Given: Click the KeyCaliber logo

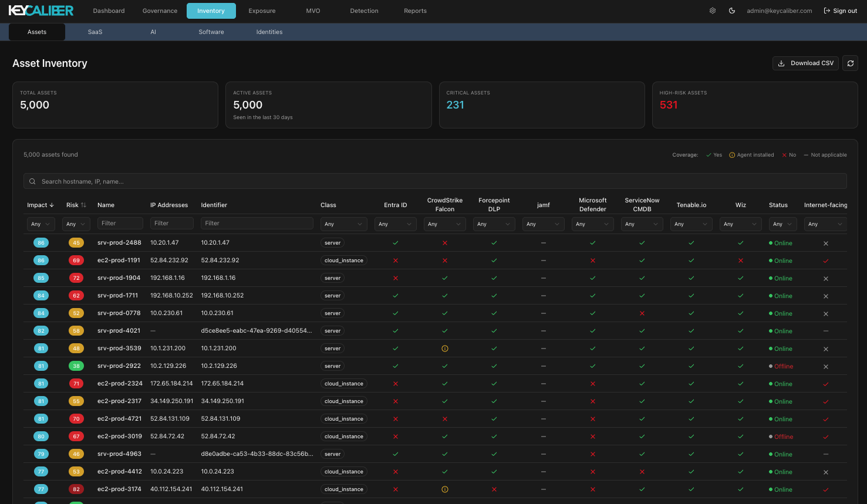Looking at the screenshot, I should (x=41, y=11).
